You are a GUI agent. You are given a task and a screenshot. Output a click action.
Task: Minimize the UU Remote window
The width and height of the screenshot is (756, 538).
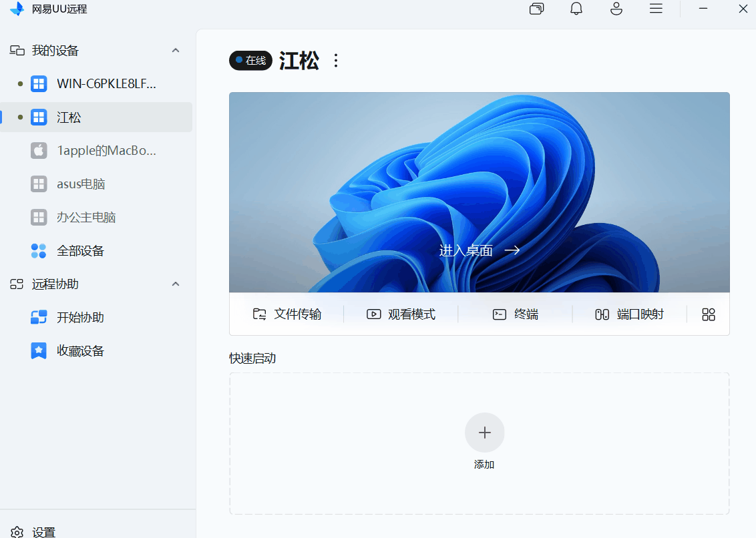point(703,8)
